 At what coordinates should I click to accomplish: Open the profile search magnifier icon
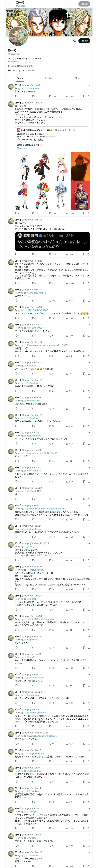pyautogui.click(x=74, y=41)
